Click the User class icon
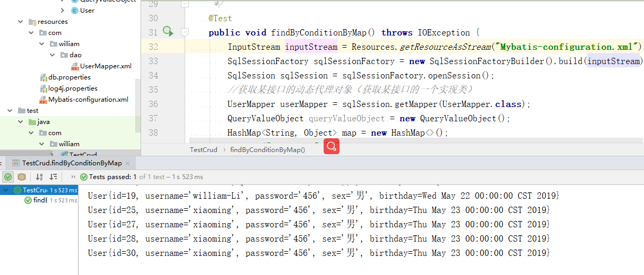Viewport: 644px width, 275px height. [x=74, y=10]
